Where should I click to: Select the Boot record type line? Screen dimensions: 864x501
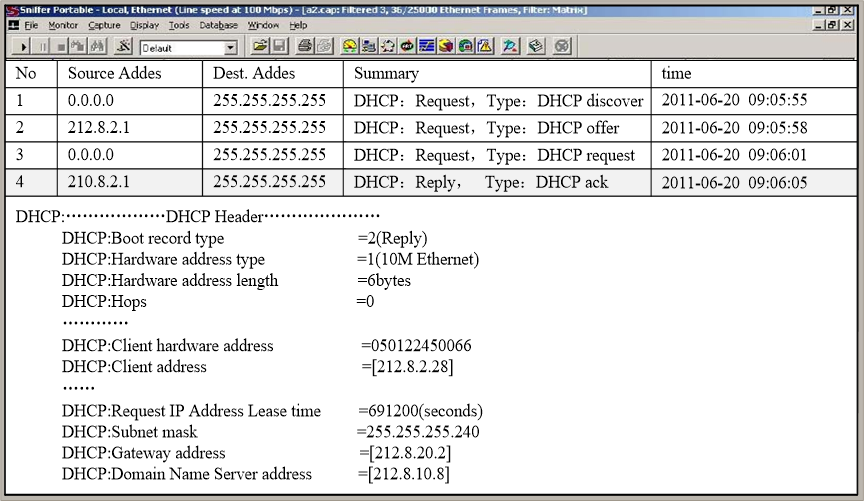point(244,238)
